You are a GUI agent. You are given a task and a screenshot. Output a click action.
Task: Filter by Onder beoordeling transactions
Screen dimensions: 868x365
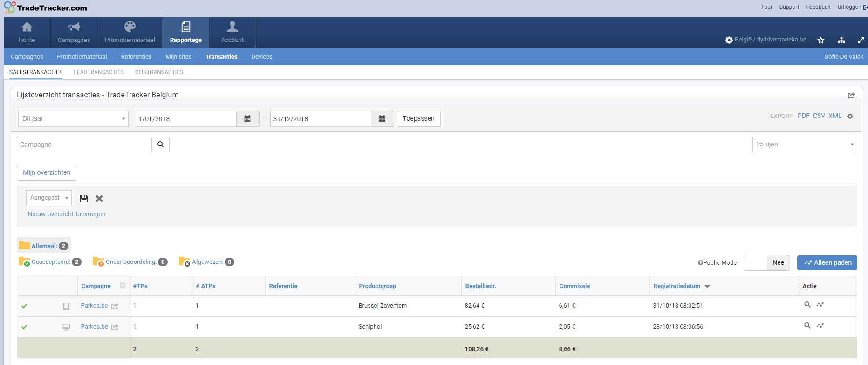point(130,262)
